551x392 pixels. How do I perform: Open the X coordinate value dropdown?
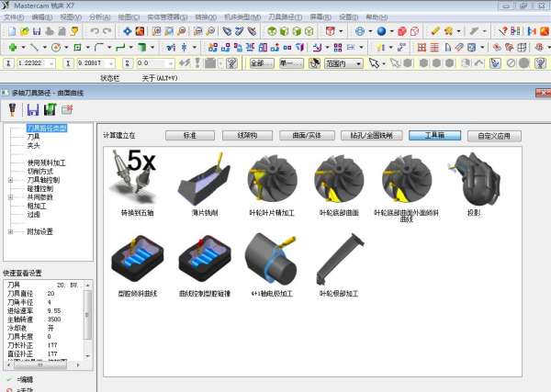coord(51,63)
